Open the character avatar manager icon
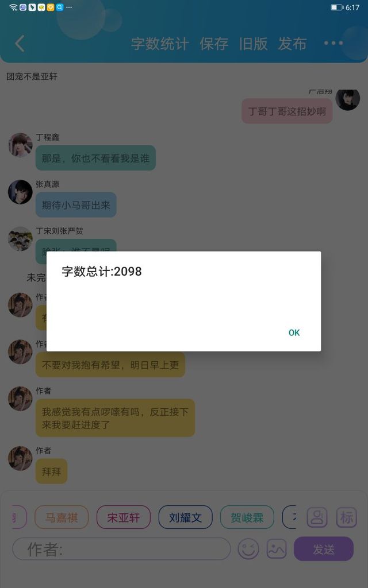Viewport: 368px width, 588px height. 317,517
